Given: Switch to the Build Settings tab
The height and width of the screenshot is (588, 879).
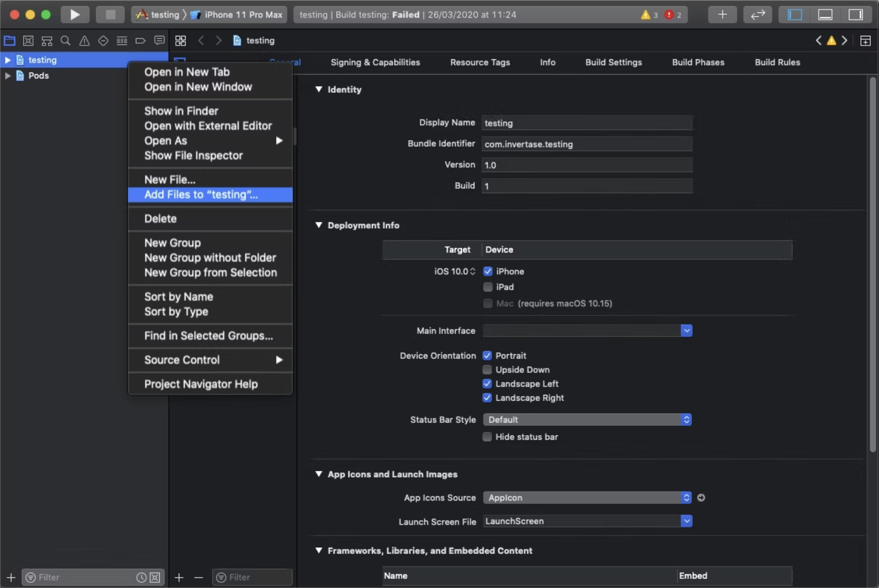Looking at the screenshot, I should [x=614, y=62].
